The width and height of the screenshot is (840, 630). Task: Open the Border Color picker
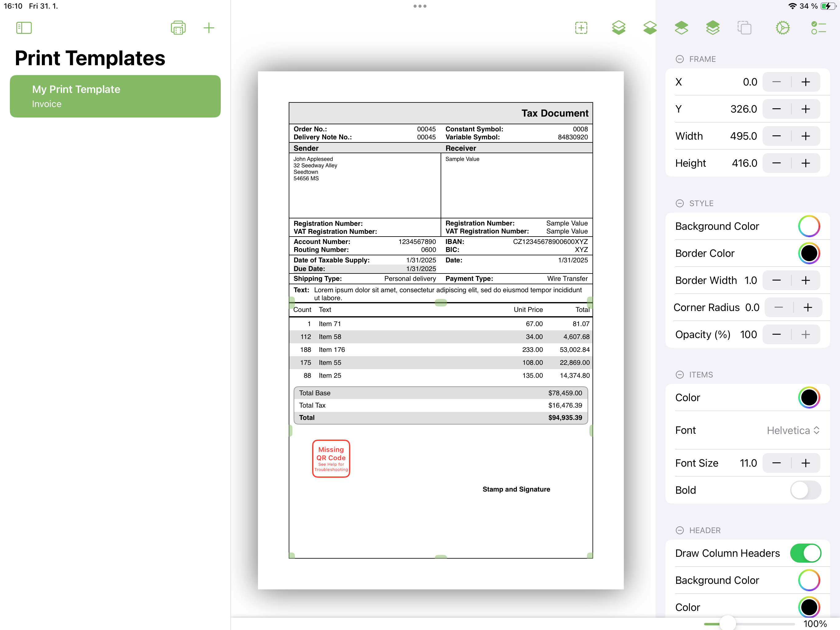coord(809,253)
